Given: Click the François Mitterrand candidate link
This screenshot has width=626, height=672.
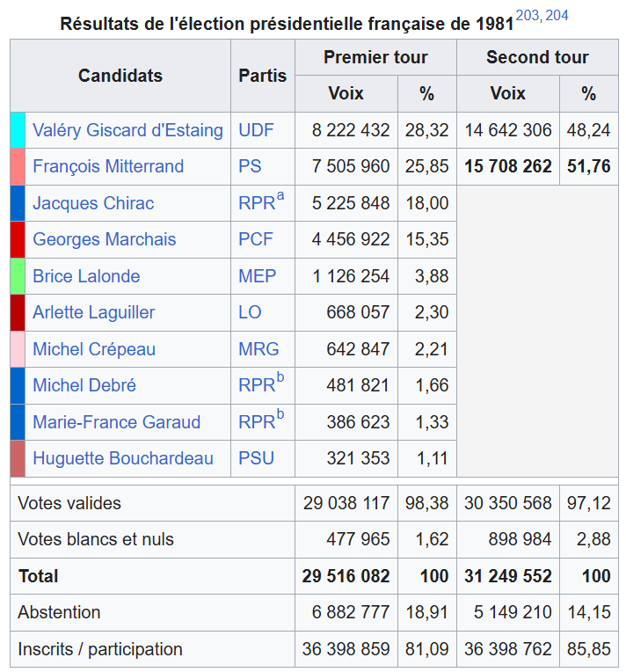Looking at the screenshot, I should coord(108,166).
